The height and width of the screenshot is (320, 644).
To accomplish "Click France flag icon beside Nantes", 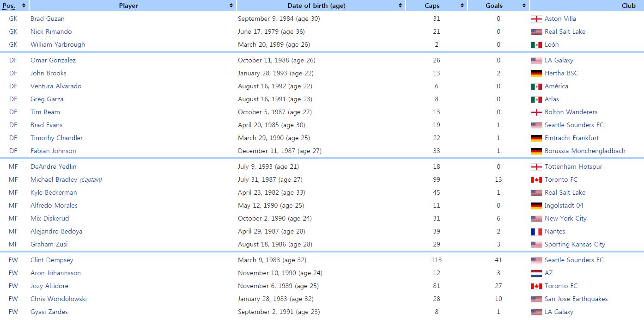I will 536,232.
